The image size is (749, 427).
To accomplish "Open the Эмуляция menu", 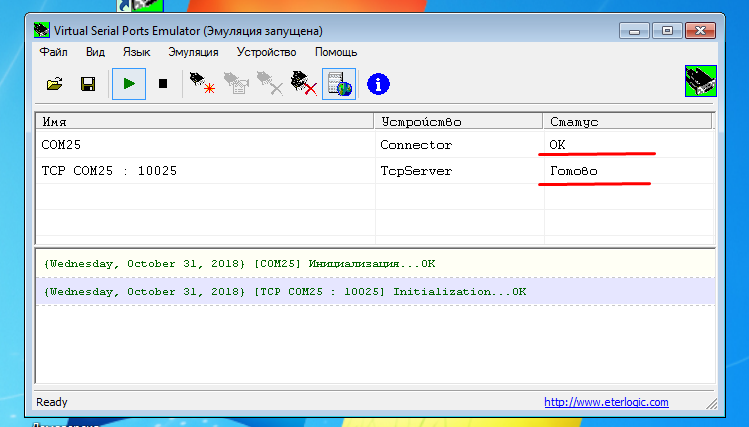I will click(193, 52).
